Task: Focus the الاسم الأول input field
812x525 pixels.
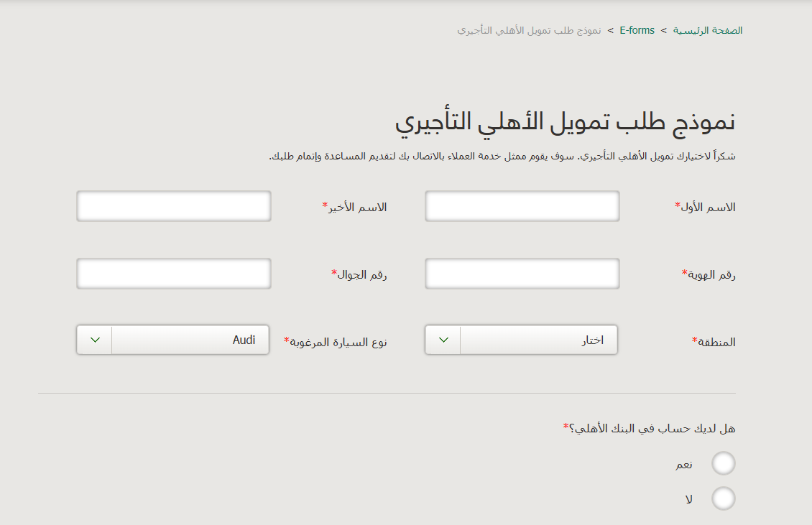Action: click(x=522, y=206)
